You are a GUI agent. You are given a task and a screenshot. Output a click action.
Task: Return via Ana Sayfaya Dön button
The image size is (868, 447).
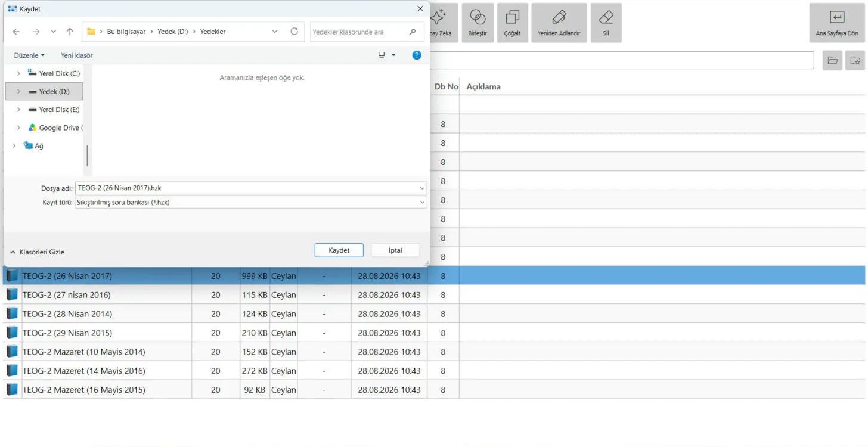tap(837, 23)
